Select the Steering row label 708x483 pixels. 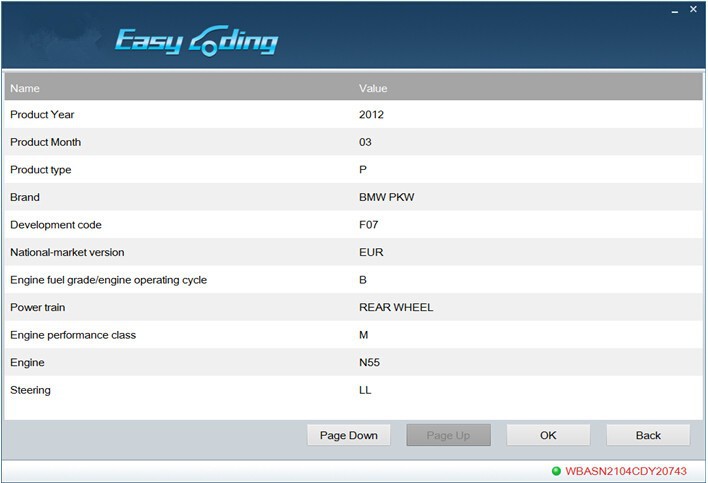tap(29, 390)
